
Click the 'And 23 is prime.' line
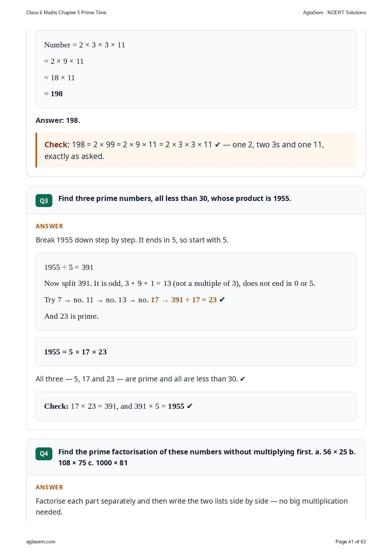click(x=71, y=316)
